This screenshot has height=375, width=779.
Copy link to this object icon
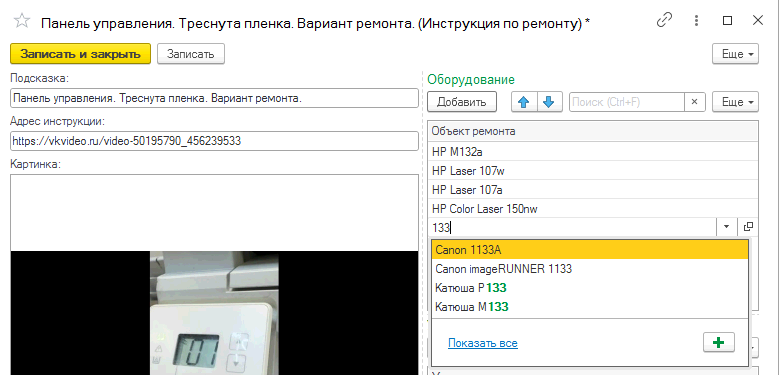pyautogui.click(x=665, y=20)
